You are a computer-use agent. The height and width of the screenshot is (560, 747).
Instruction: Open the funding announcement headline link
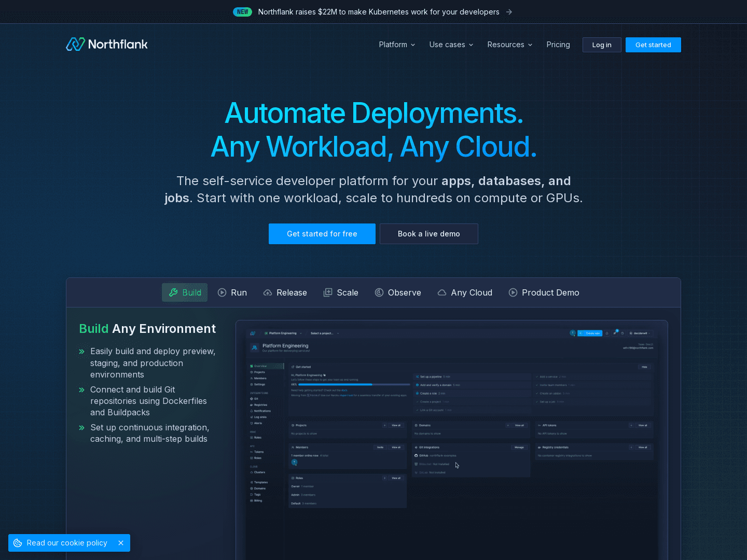click(379, 12)
